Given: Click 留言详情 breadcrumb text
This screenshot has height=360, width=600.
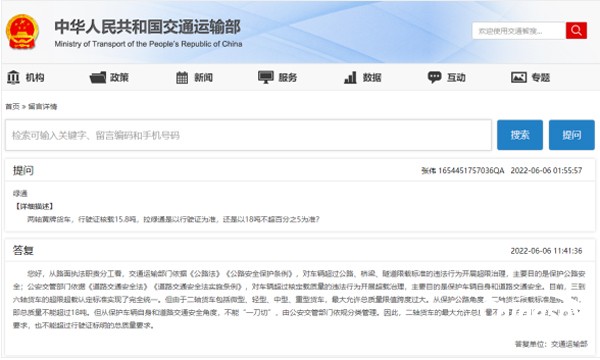Looking at the screenshot, I should (x=42, y=106).
